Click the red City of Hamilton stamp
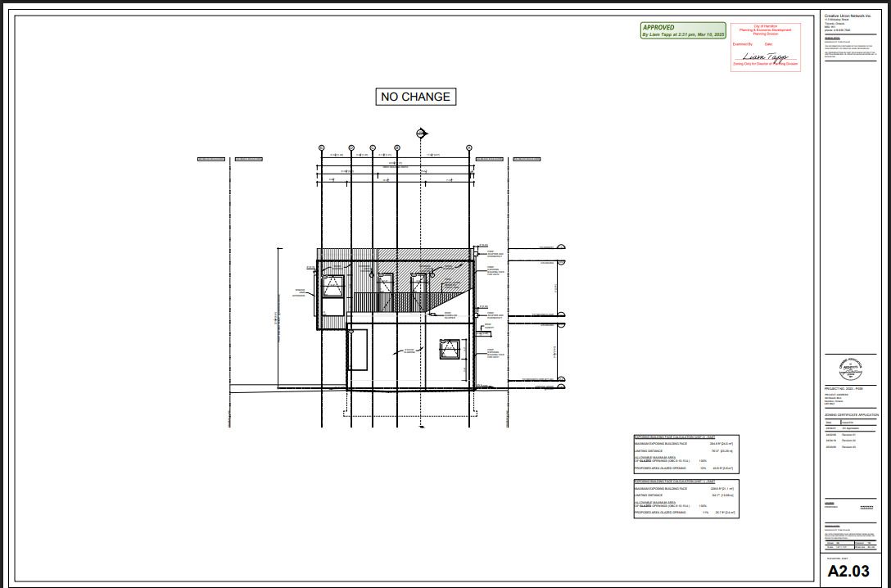Image resolution: width=891 pixels, height=588 pixels. 765,47
